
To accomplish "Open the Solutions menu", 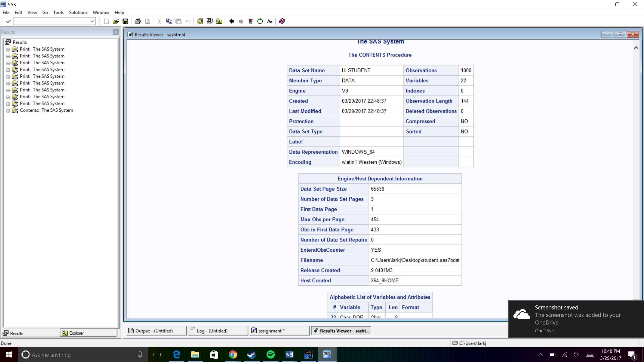I will click(78, 12).
